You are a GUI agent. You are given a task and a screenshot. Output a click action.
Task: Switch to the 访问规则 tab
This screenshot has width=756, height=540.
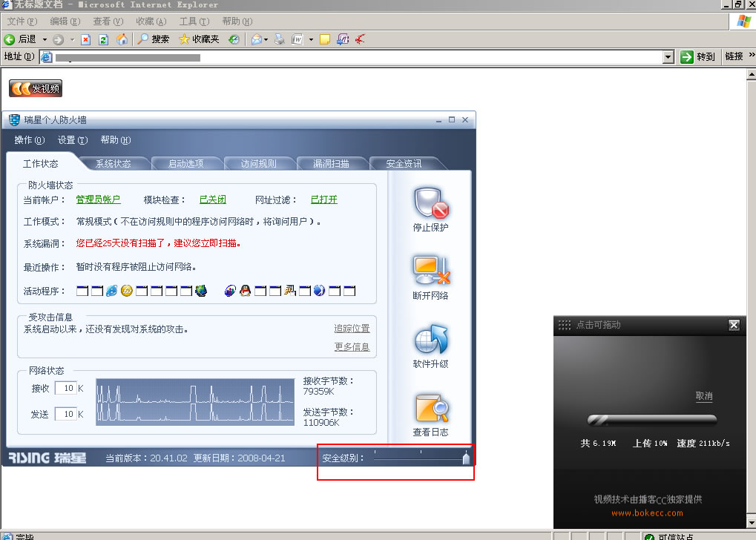259,163
